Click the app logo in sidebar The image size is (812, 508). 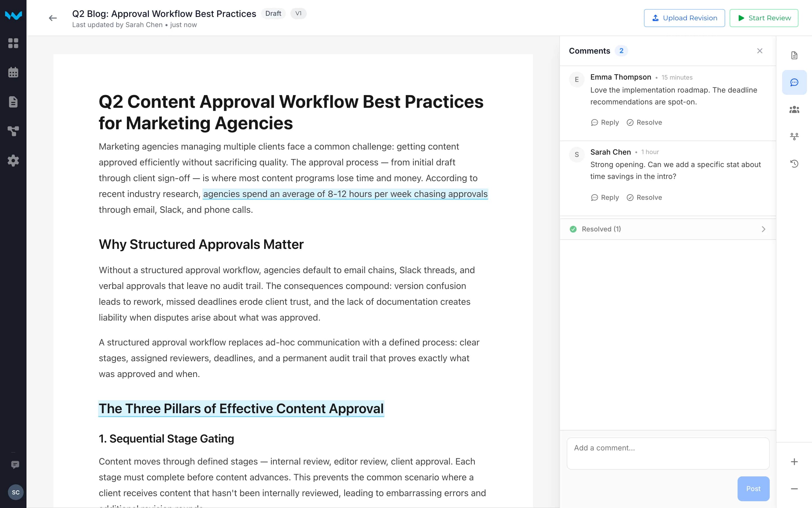[x=14, y=16]
